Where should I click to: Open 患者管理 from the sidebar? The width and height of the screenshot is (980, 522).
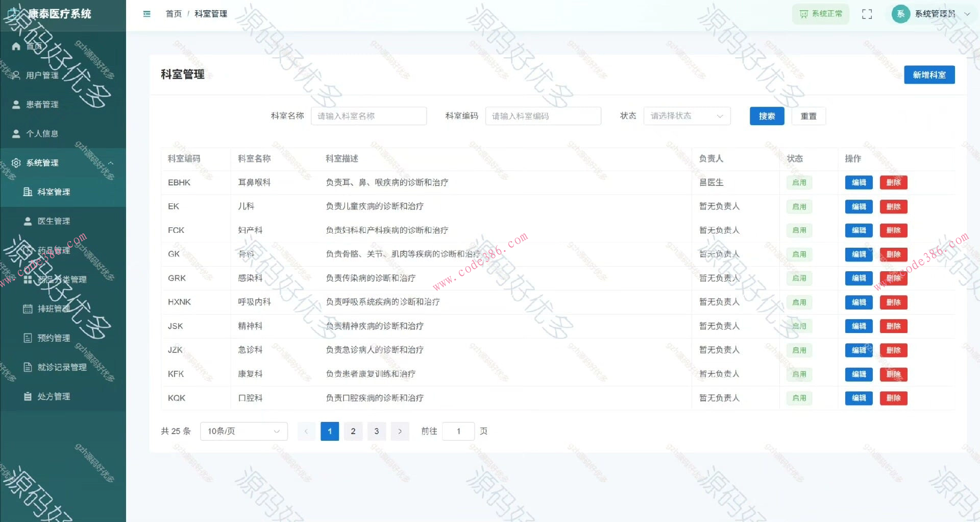point(43,104)
